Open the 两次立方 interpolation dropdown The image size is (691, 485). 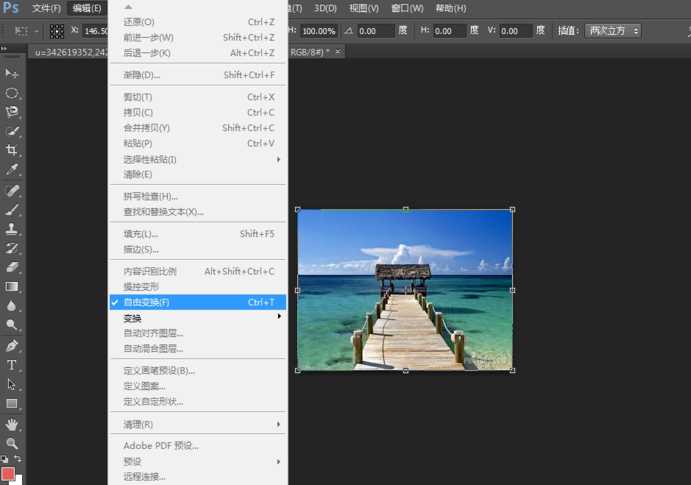click(612, 31)
